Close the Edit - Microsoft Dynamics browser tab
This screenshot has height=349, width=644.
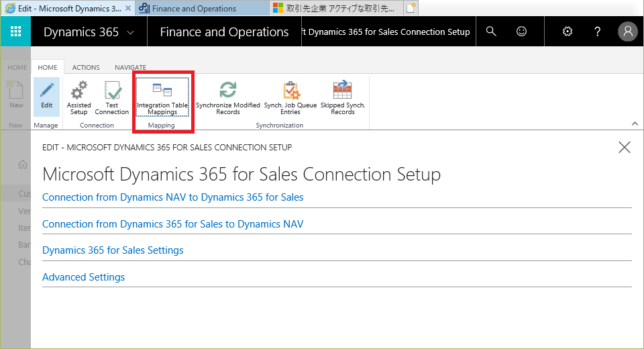128,8
